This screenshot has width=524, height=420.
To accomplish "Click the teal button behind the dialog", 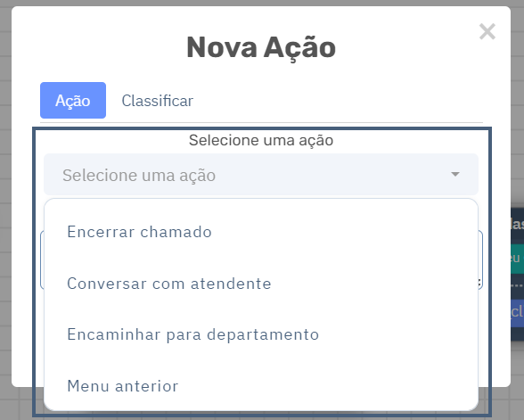I will [517, 259].
